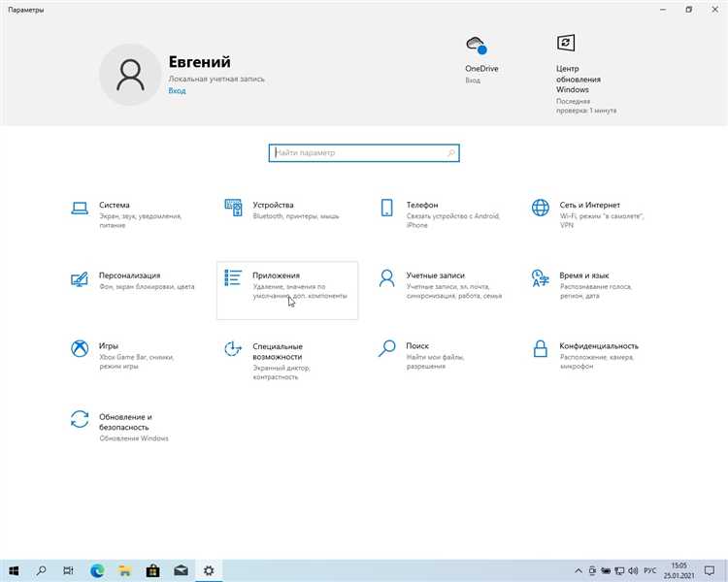The width and height of the screenshot is (728, 582).
Task: Open Центр обновления Windows shortcut
Action: click(x=586, y=75)
